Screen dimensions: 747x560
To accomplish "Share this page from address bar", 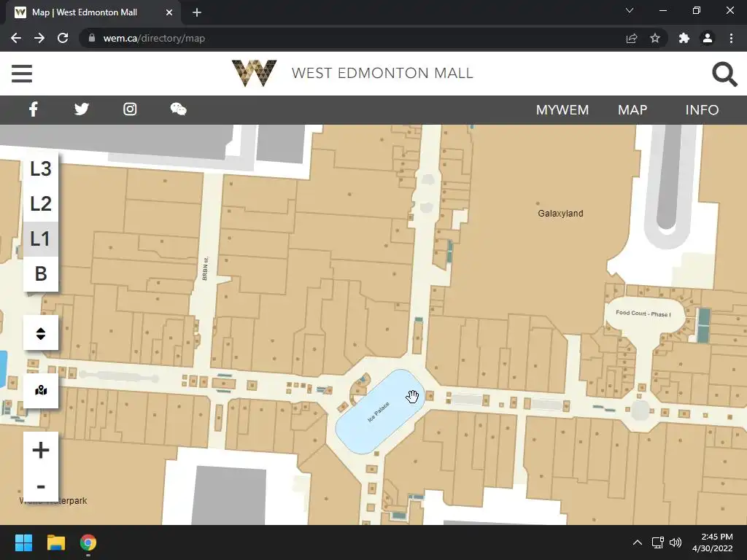I will 632,38.
